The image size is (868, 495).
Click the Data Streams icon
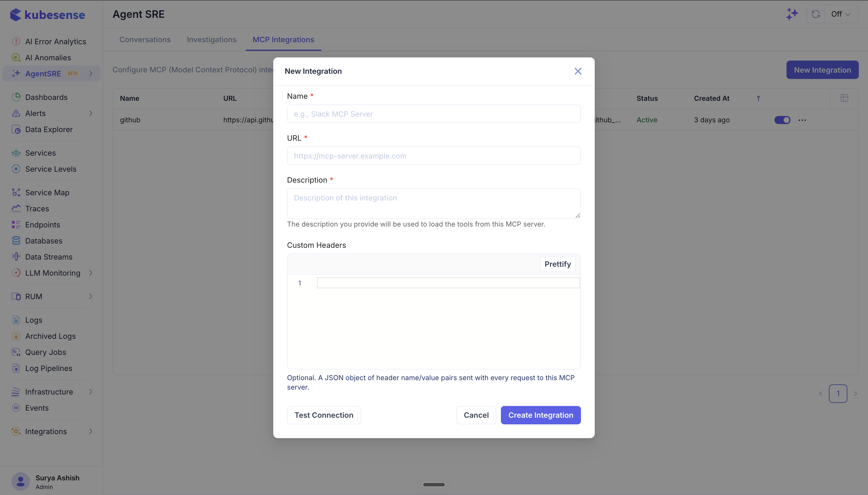(16, 257)
